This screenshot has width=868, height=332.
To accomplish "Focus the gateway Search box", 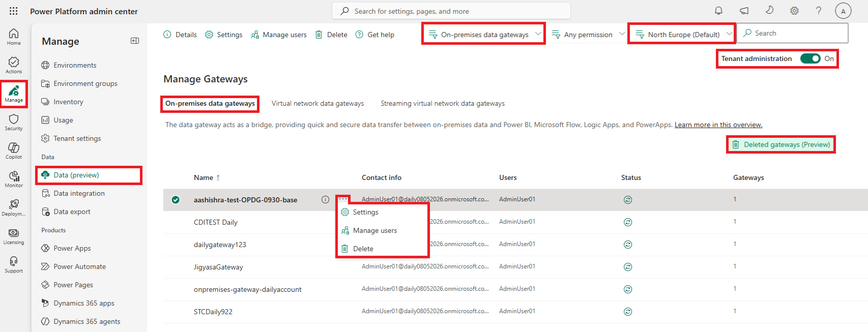I will click(793, 33).
